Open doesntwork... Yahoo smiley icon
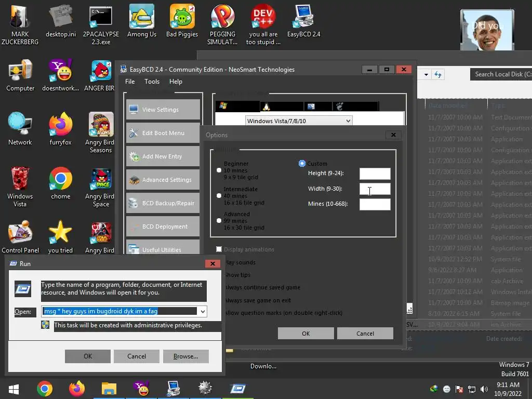Image resolution: width=532 pixels, height=399 pixels. (x=60, y=75)
